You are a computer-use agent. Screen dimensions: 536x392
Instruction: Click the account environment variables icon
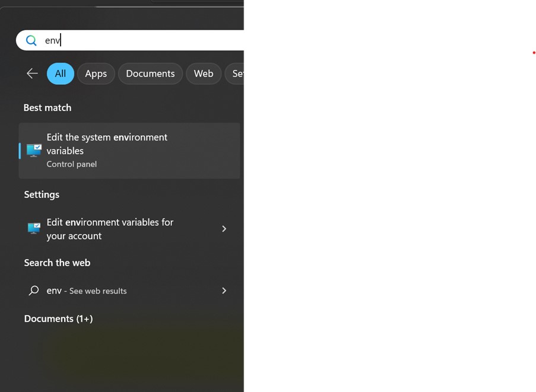tap(34, 228)
